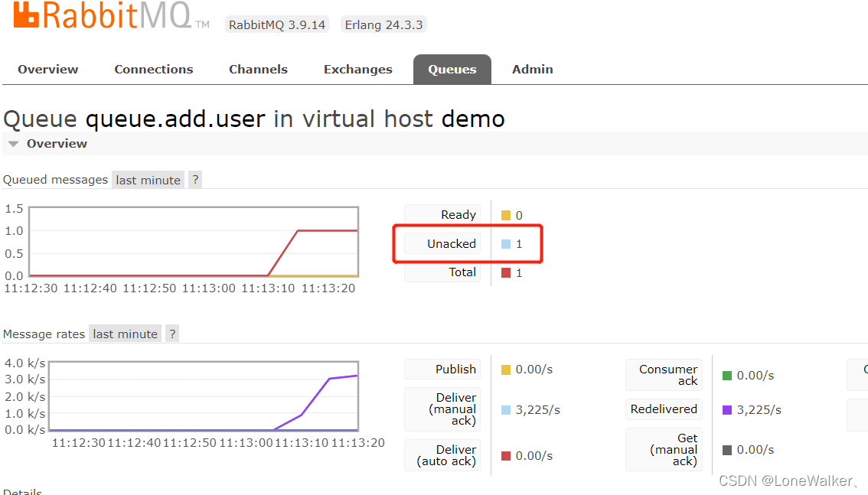The height and width of the screenshot is (495, 868).
Task: Switch to the Connections tab
Action: 153,69
